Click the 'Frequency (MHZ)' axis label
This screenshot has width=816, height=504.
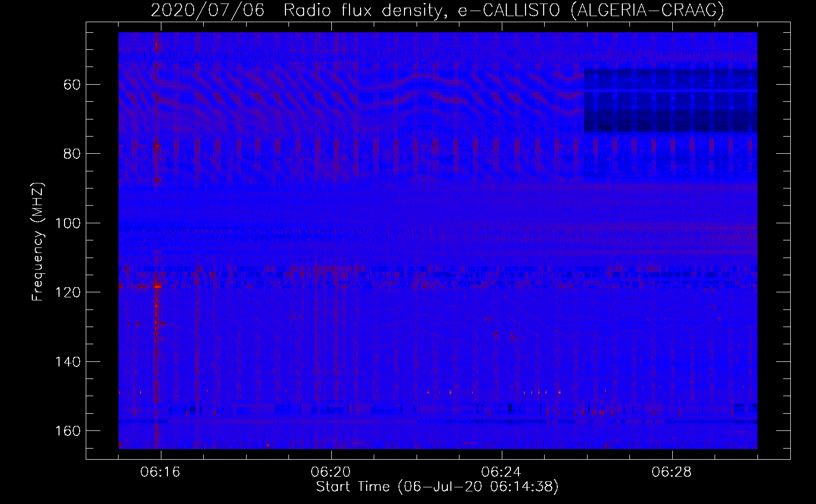pyautogui.click(x=38, y=241)
